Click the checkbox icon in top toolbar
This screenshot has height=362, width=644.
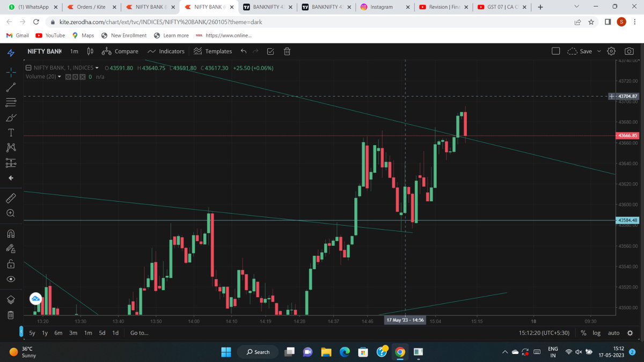[270, 51]
